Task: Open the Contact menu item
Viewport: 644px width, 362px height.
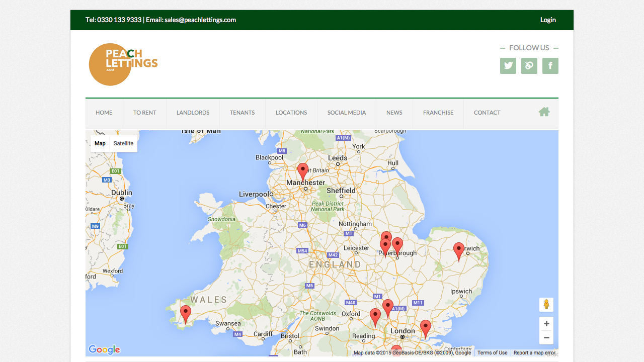Action: (487, 113)
